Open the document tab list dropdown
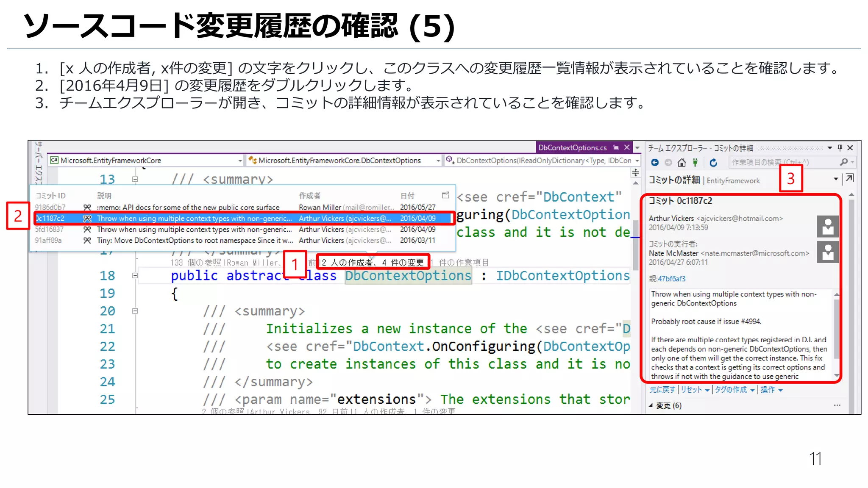 pyautogui.click(x=637, y=148)
